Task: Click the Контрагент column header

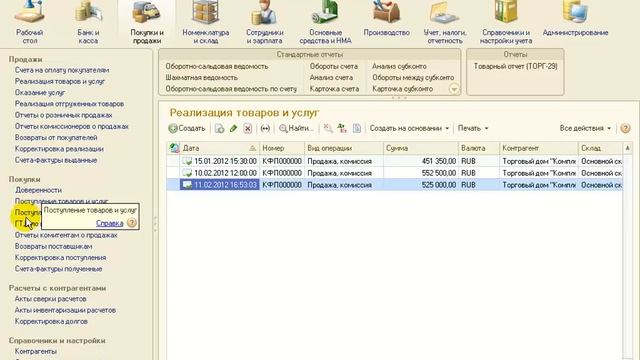Action: point(538,148)
